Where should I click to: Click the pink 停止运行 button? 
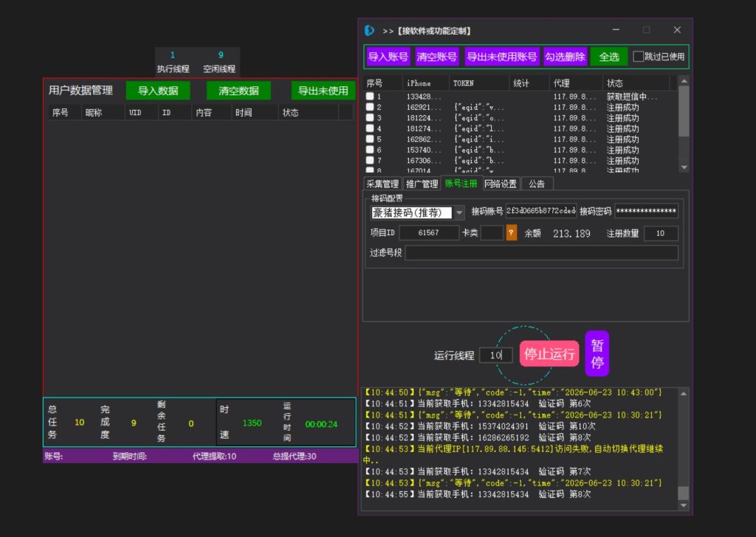coord(549,354)
